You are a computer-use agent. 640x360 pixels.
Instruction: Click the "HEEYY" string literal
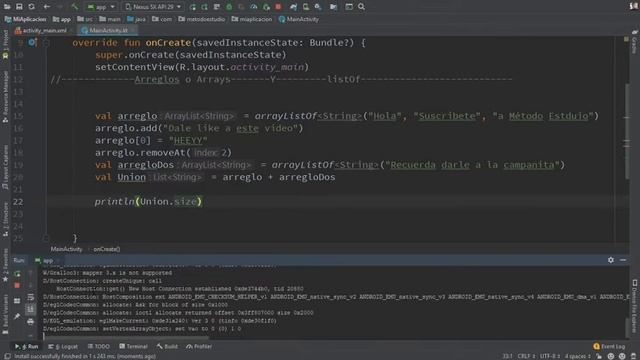(188, 140)
